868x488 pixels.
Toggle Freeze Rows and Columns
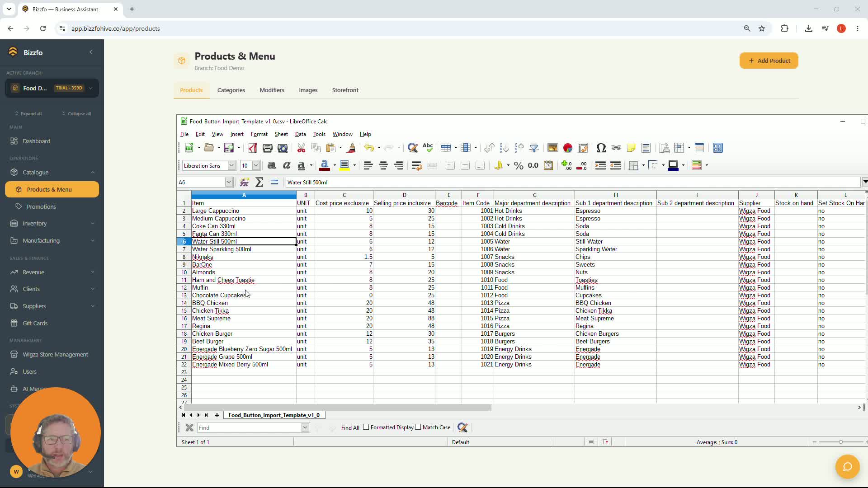[x=679, y=148]
